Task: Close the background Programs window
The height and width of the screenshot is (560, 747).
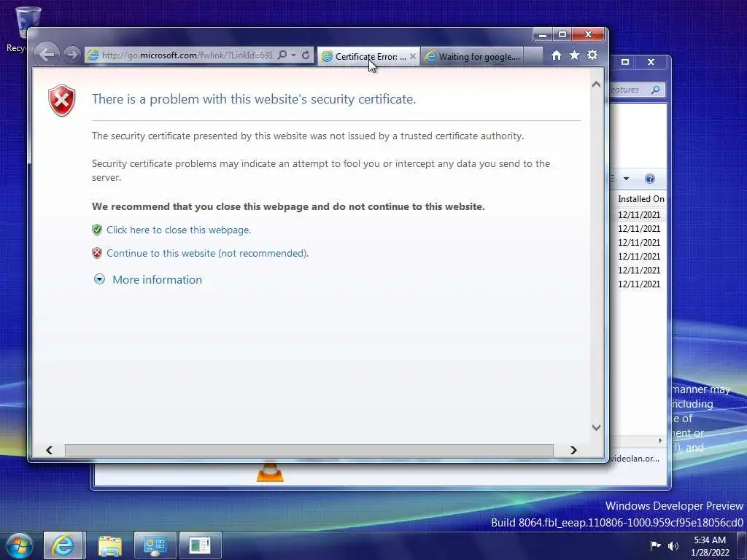Action: click(651, 62)
